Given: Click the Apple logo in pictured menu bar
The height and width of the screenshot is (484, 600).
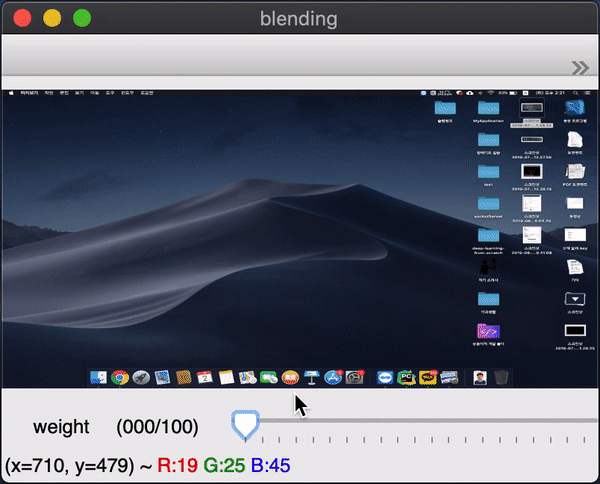Looking at the screenshot, I should 11,93.
